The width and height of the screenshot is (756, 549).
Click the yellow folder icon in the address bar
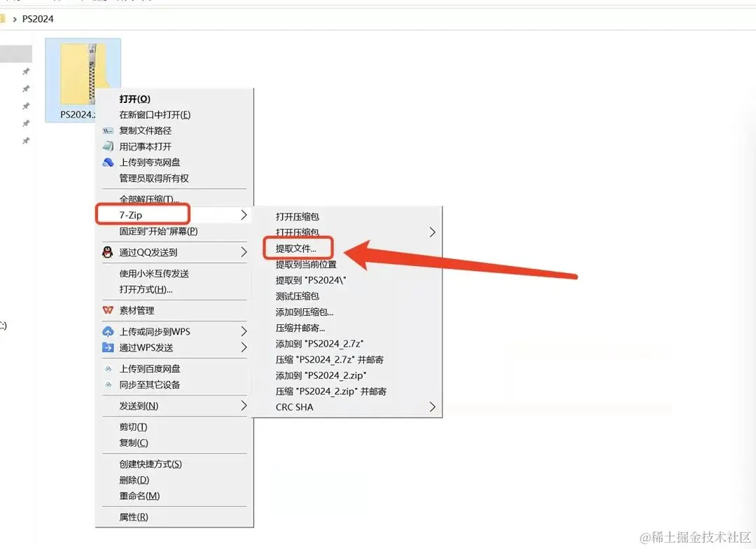click(x=9, y=19)
